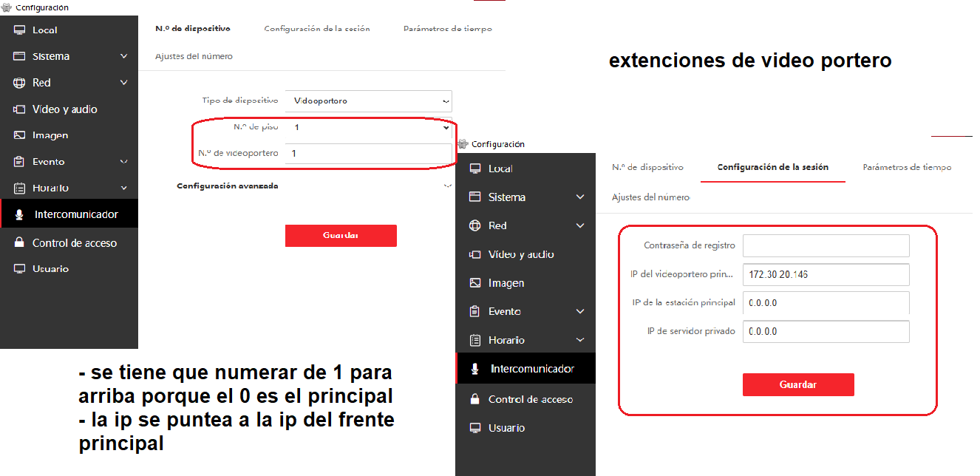980x476 pixels.
Task: Click the Red globe icon in the right sidebar
Action: 475,225
